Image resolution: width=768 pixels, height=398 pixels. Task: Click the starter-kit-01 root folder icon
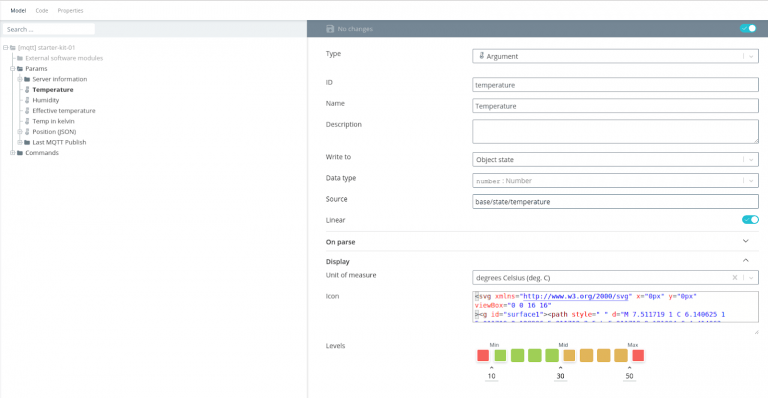tap(13, 47)
